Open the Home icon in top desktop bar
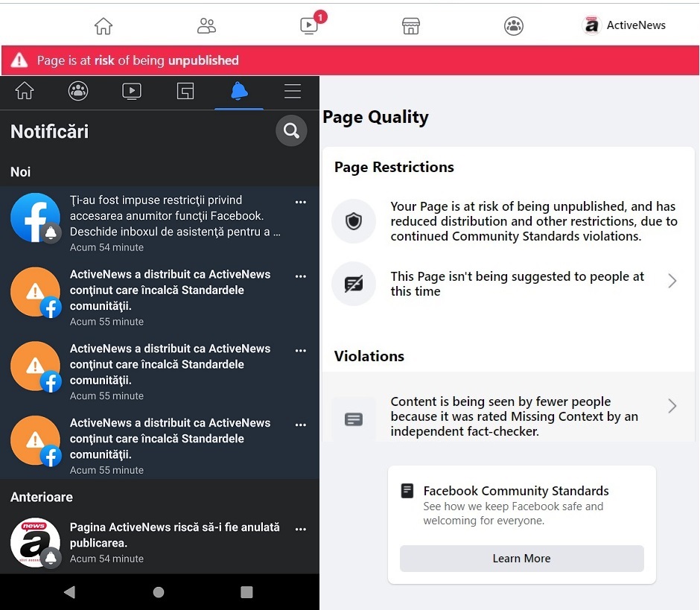The width and height of the screenshot is (700, 610). click(x=103, y=26)
